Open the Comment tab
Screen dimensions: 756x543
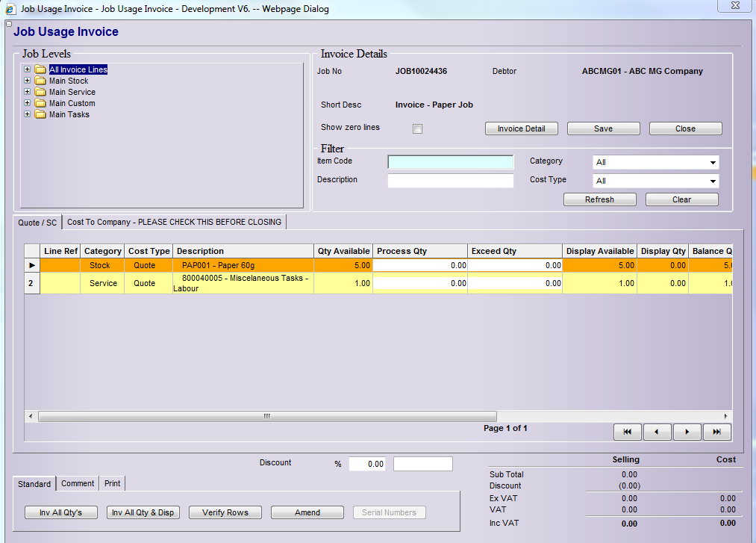coord(78,483)
